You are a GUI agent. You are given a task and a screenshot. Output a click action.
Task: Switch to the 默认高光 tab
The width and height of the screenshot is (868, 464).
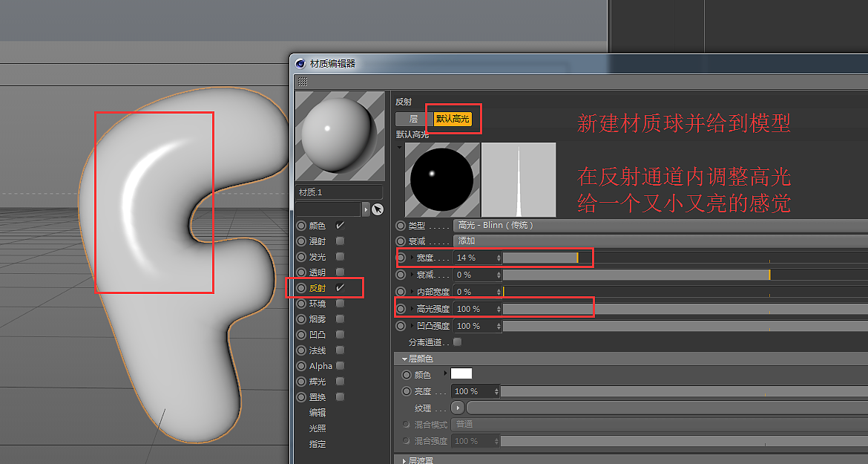(453, 119)
